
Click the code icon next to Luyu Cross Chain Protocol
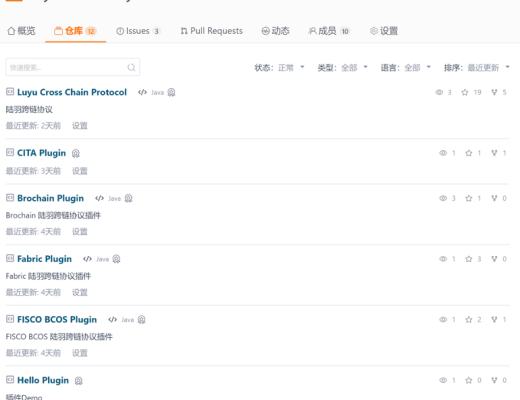coord(142,92)
